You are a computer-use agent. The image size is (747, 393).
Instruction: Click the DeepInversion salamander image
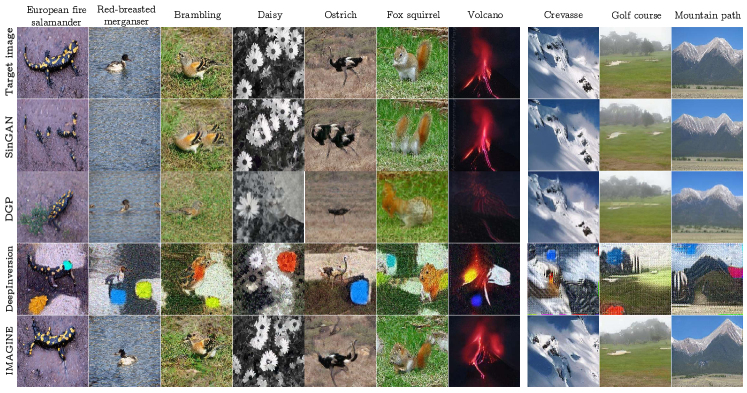pos(53,279)
